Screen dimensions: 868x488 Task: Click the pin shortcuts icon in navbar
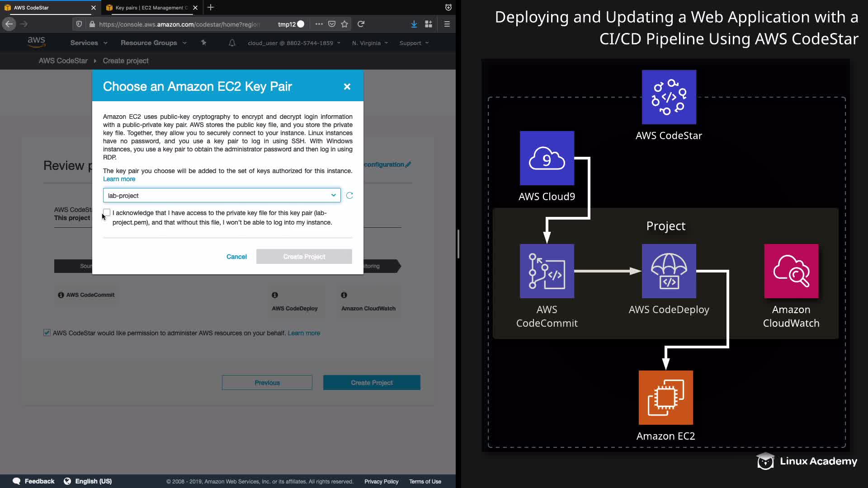(203, 43)
